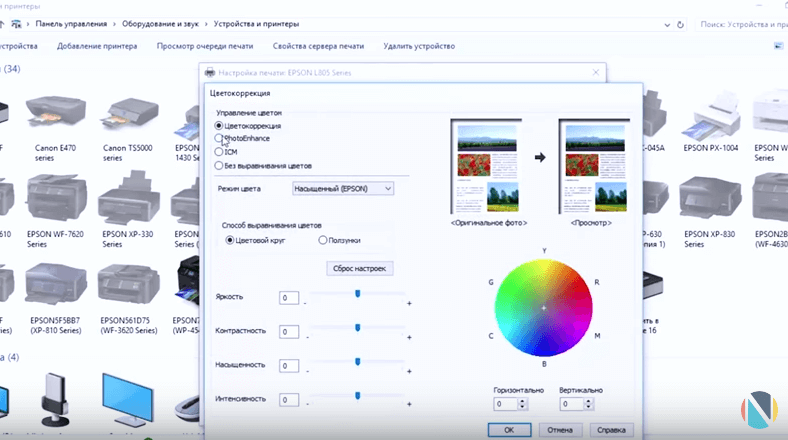Click the Отмена button

tap(560, 430)
